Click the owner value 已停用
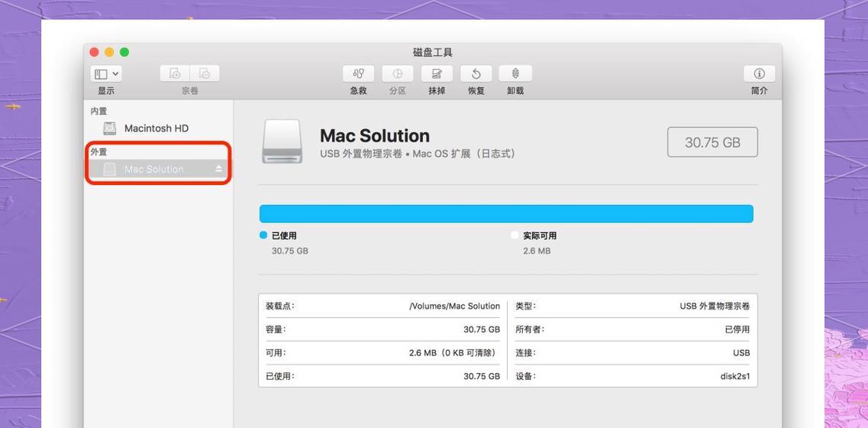 pyautogui.click(x=737, y=329)
